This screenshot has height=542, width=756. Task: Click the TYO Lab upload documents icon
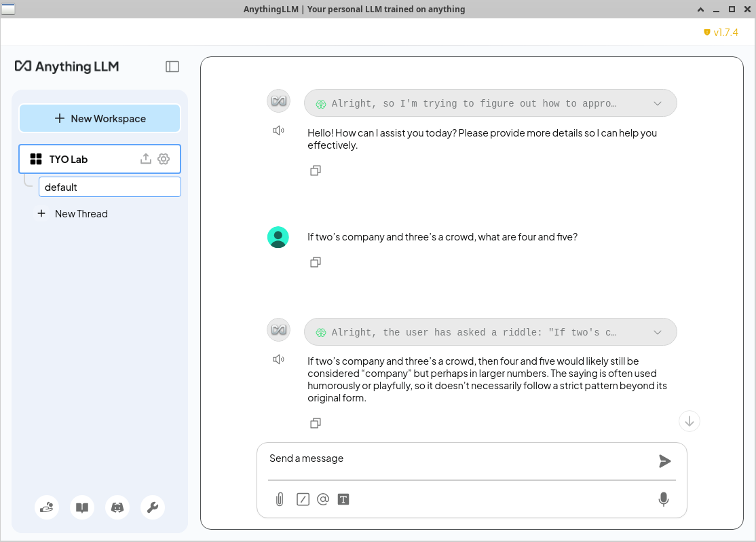pyautogui.click(x=146, y=159)
